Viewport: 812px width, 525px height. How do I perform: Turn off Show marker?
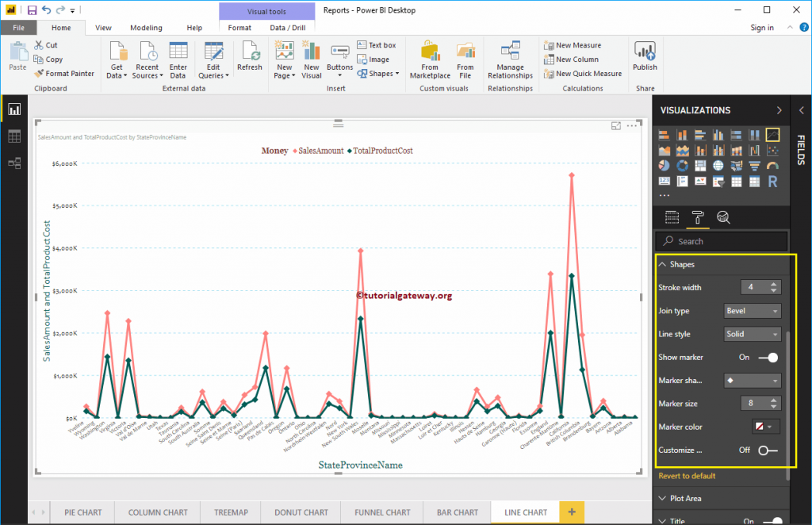(766, 358)
